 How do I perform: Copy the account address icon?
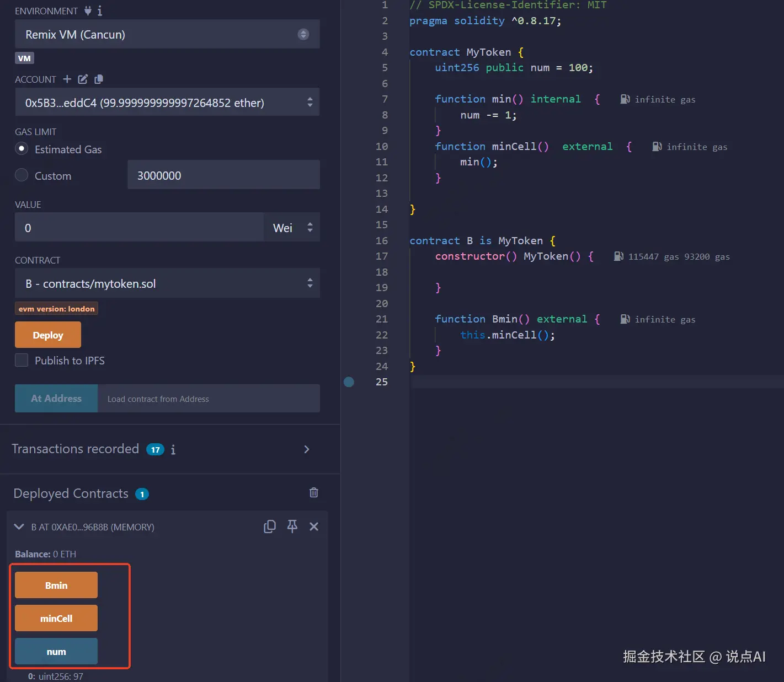click(99, 79)
